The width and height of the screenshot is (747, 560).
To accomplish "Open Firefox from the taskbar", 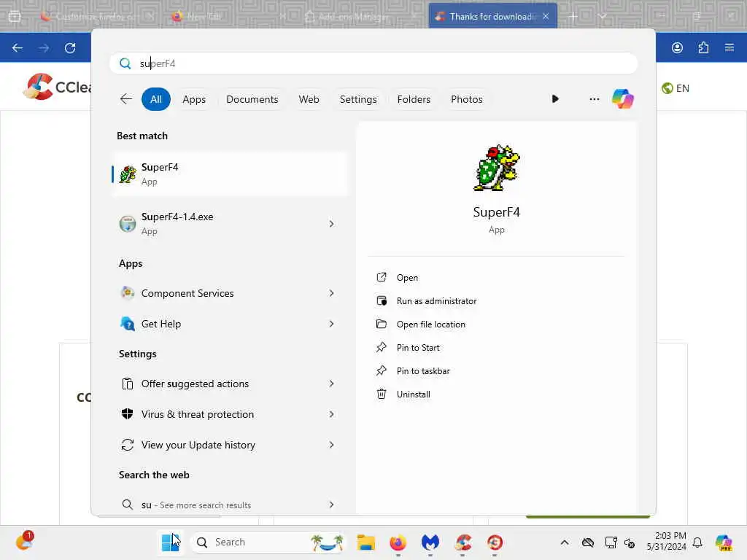I will pyautogui.click(x=398, y=542).
